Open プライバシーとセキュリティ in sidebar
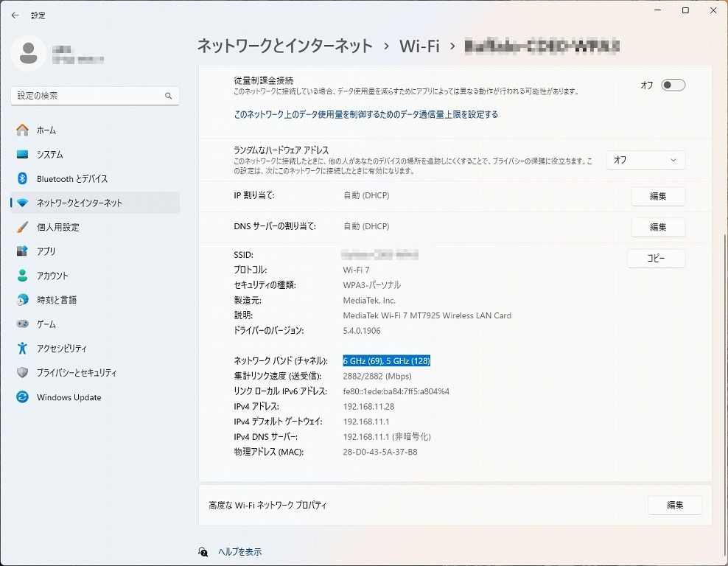 [95, 372]
